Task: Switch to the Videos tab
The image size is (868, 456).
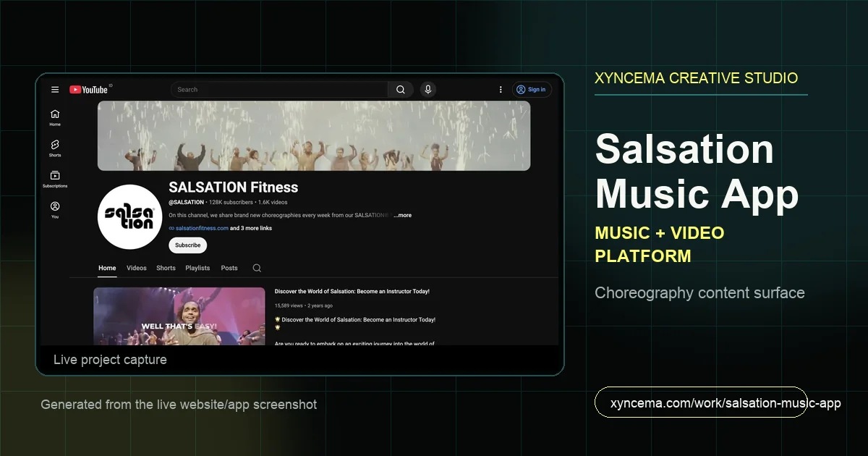Action: (137, 268)
